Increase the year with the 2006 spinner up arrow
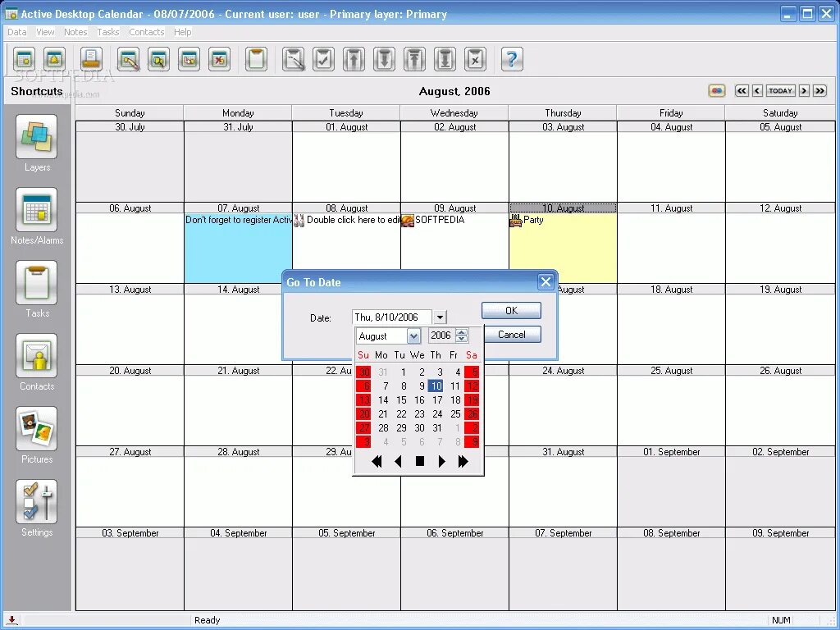 tap(461, 332)
